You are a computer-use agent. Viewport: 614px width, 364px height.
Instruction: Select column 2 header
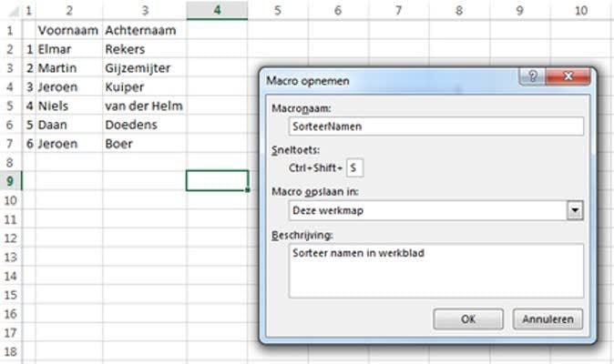point(67,10)
